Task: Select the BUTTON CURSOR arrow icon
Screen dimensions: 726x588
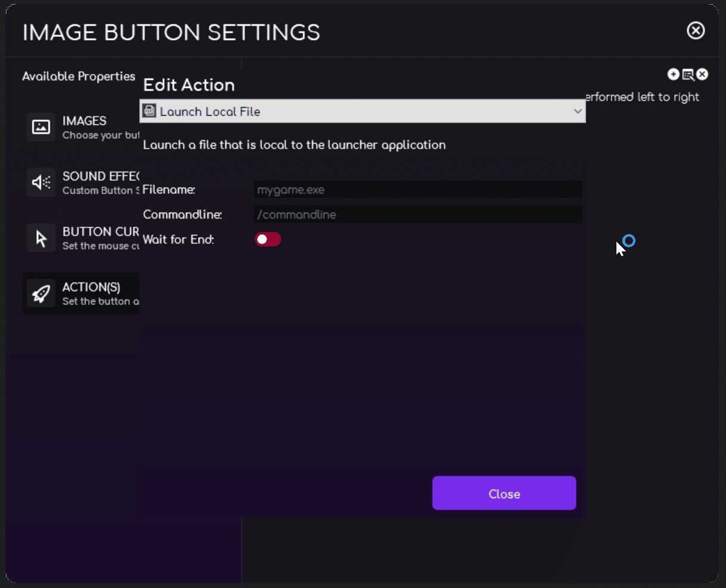Action: point(40,237)
